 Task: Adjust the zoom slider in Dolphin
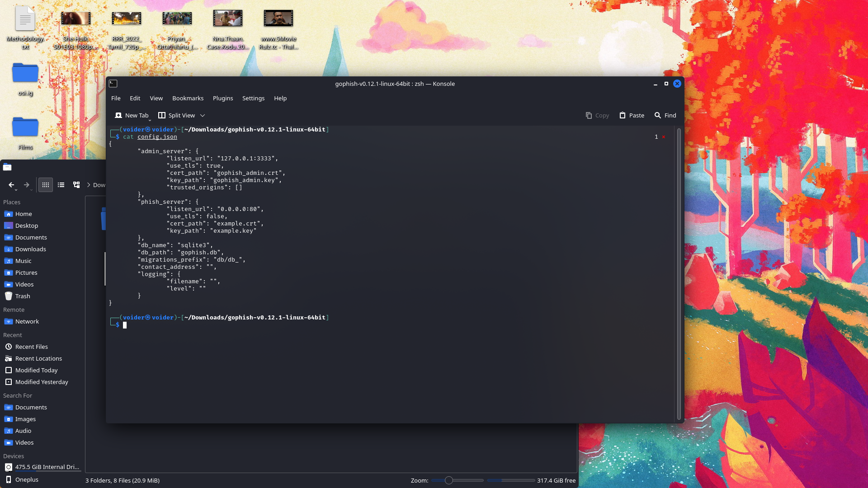(x=450, y=480)
